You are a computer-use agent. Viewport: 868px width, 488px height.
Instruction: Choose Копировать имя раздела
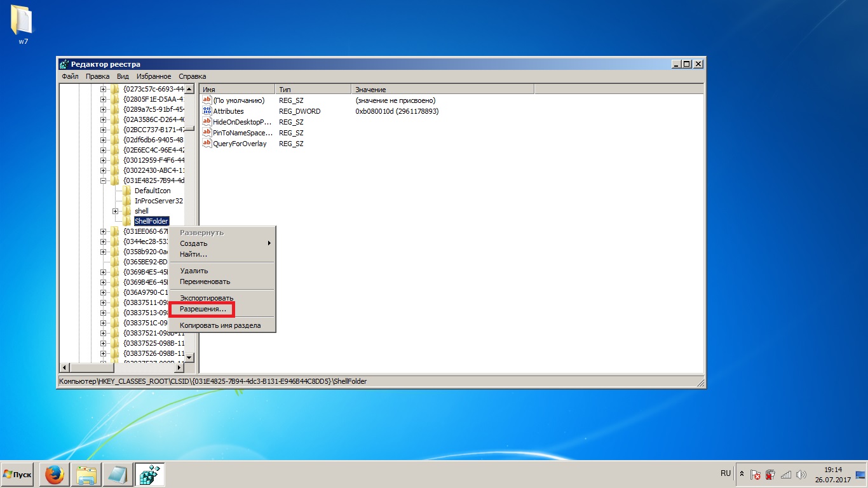pyautogui.click(x=222, y=325)
